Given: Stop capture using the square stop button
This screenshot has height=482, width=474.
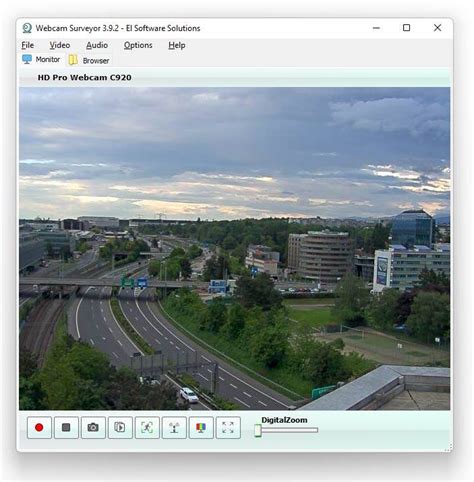Looking at the screenshot, I should (x=66, y=427).
